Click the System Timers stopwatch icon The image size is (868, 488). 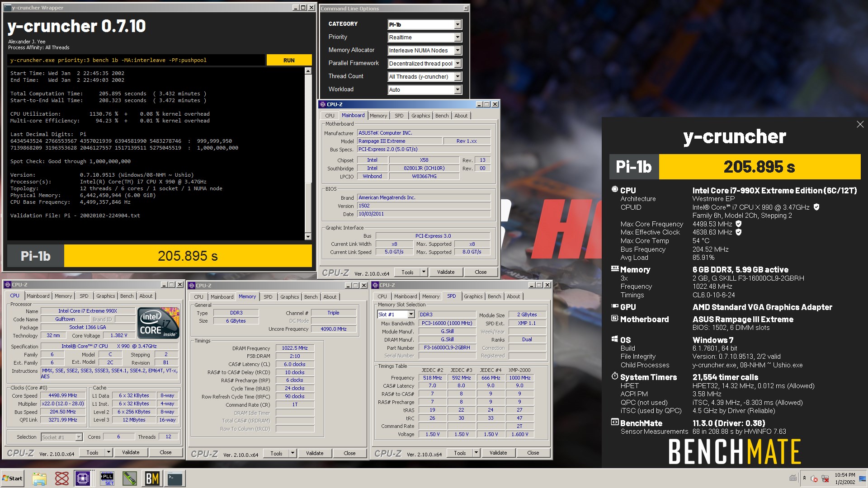click(x=614, y=376)
